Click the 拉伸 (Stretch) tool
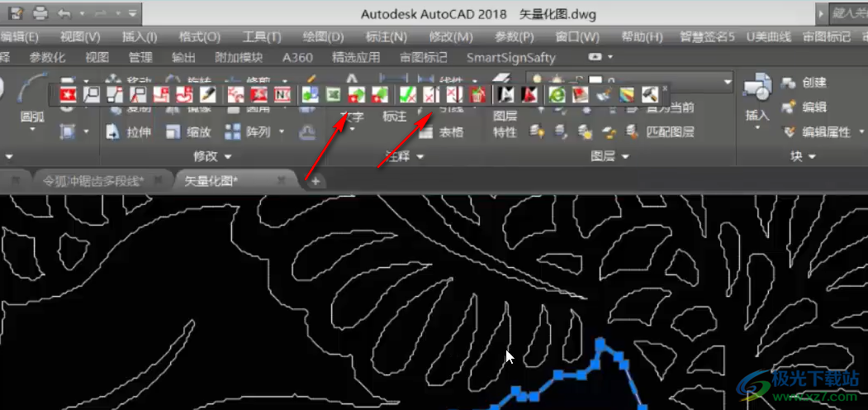Screen dimensions: 868x410 127,132
